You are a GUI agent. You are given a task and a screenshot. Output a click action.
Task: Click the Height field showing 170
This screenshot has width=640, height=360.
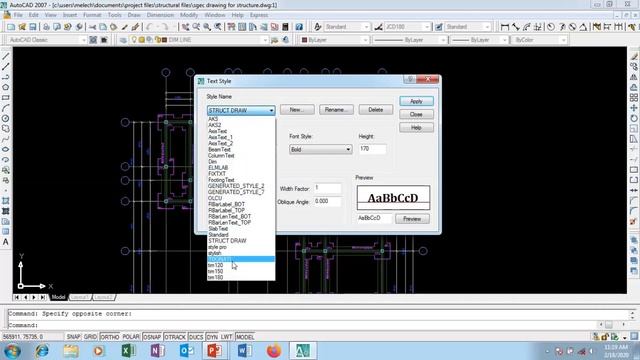pos(372,149)
